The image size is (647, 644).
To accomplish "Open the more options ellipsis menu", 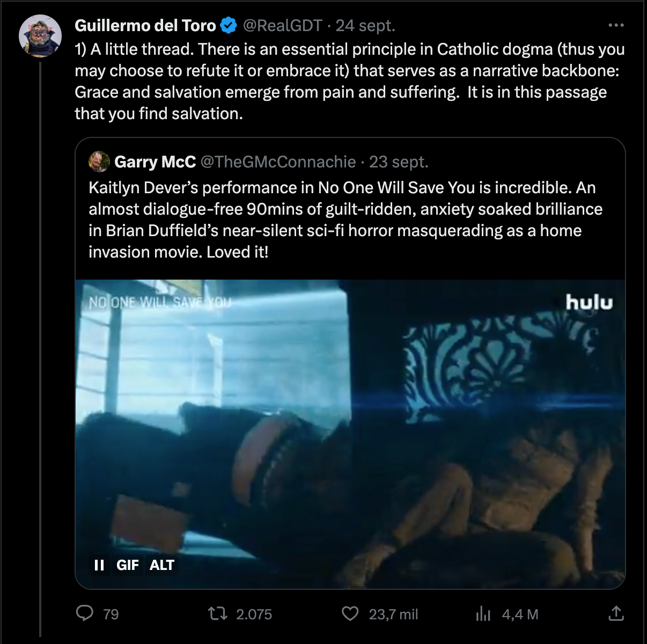I will click(x=616, y=25).
